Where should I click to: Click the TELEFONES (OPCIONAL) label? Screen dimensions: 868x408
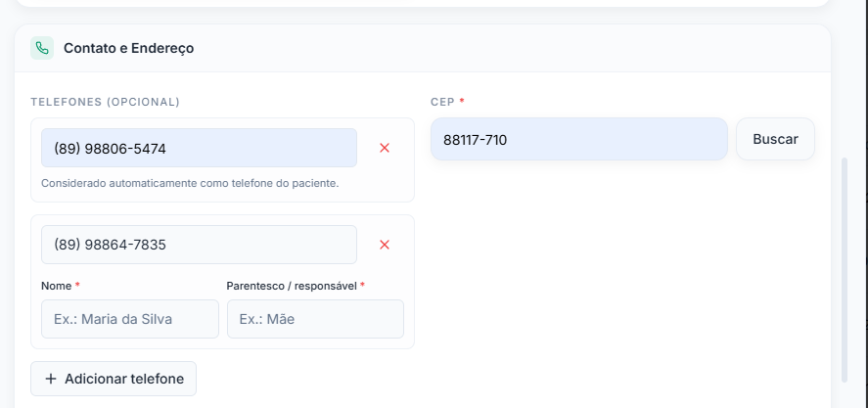click(105, 102)
